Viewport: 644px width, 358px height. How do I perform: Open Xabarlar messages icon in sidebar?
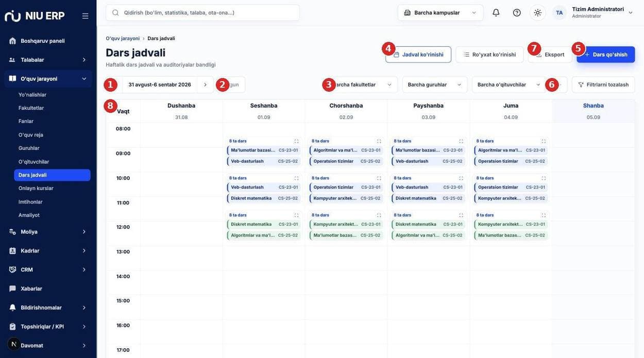[x=12, y=288]
